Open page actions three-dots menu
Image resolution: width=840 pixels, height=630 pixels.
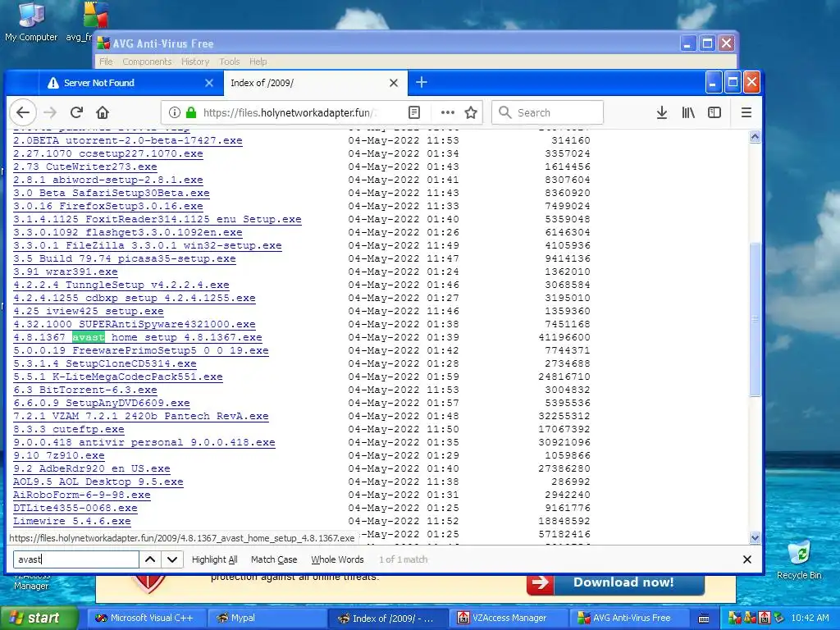tap(447, 112)
